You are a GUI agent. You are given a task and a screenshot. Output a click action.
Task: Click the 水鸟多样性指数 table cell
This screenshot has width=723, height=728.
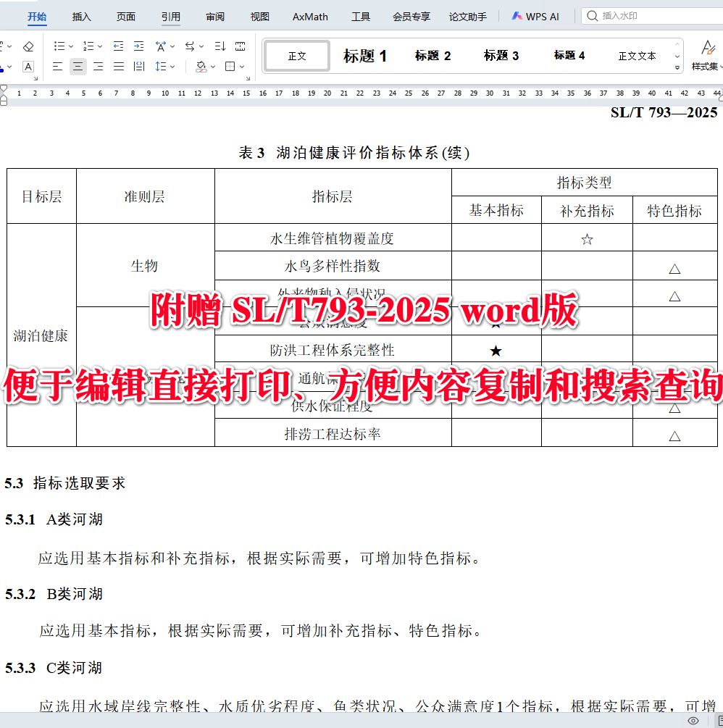coord(333,266)
